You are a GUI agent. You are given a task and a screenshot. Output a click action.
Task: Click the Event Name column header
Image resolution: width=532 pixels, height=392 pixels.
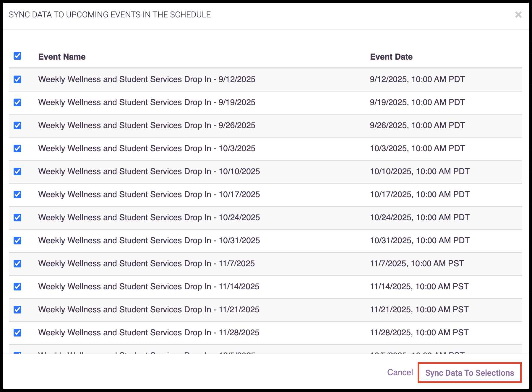click(62, 57)
